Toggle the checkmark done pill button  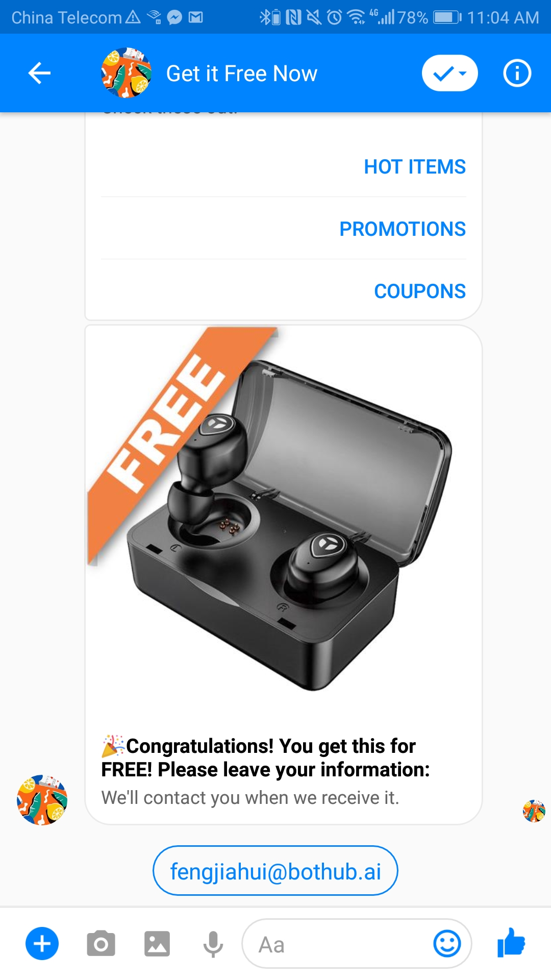tap(449, 73)
